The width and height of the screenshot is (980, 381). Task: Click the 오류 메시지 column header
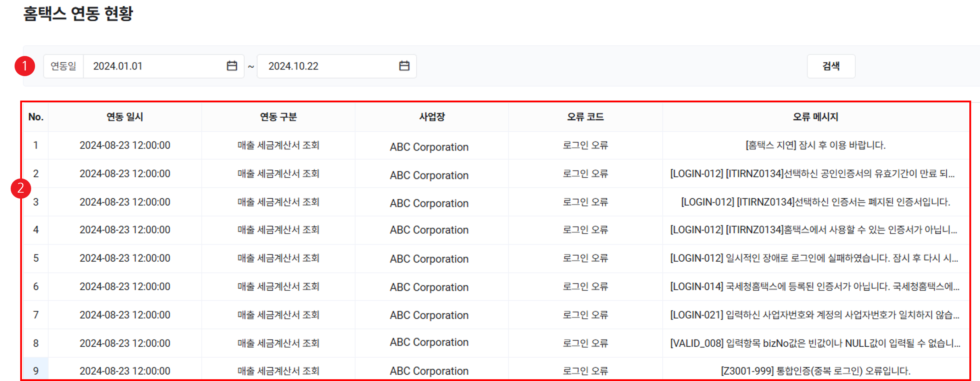pyautogui.click(x=815, y=117)
